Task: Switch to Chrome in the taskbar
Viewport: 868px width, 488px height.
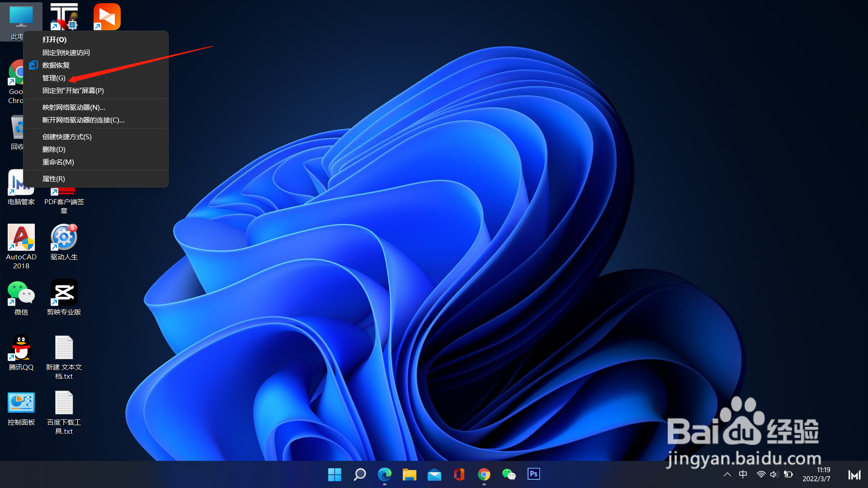Action: pos(484,474)
